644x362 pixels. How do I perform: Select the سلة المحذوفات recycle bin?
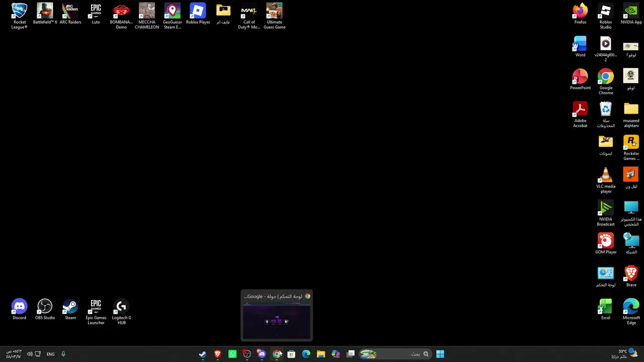(x=606, y=115)
